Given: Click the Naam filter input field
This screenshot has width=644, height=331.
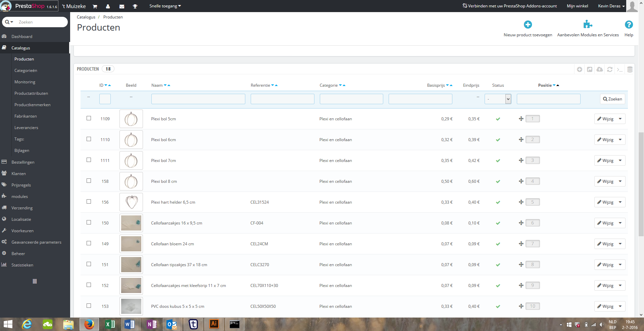Looking at the screenshot, I should (x=198, y=99).
